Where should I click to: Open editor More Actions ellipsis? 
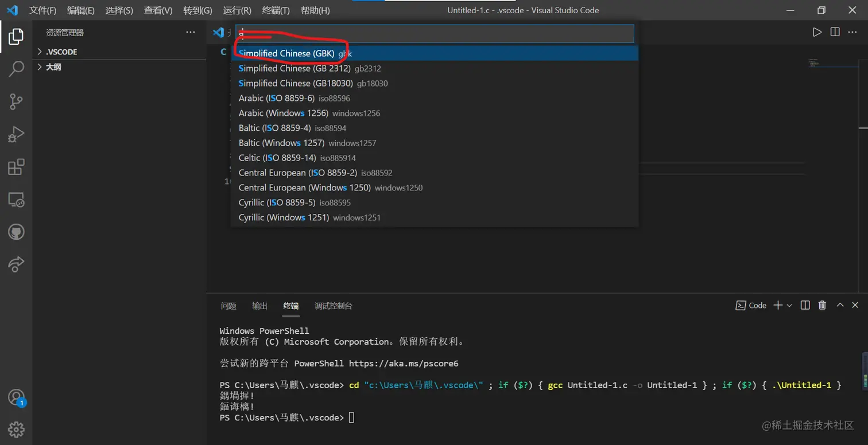tap(854, 32)
